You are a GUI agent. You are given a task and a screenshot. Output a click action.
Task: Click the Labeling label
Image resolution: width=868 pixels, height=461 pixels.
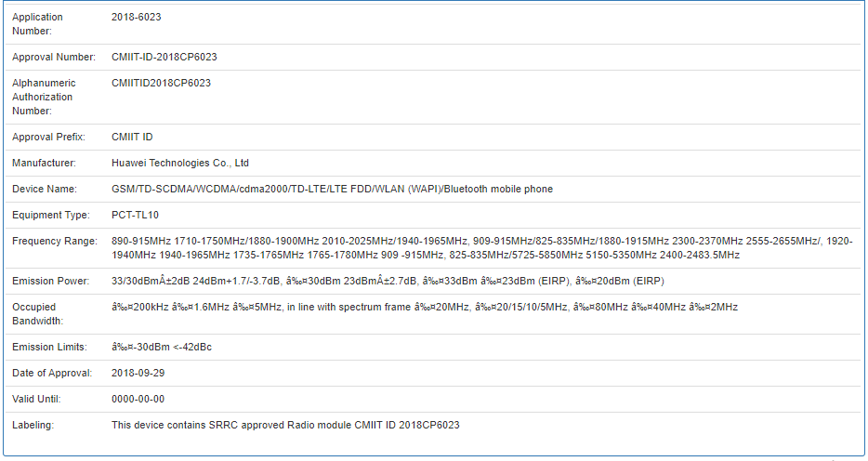pyautogui.click(x=33, y=425)
